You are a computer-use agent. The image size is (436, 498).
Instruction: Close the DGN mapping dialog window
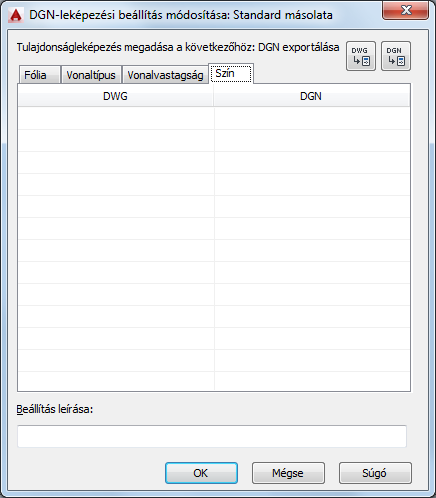click(405, 10)
